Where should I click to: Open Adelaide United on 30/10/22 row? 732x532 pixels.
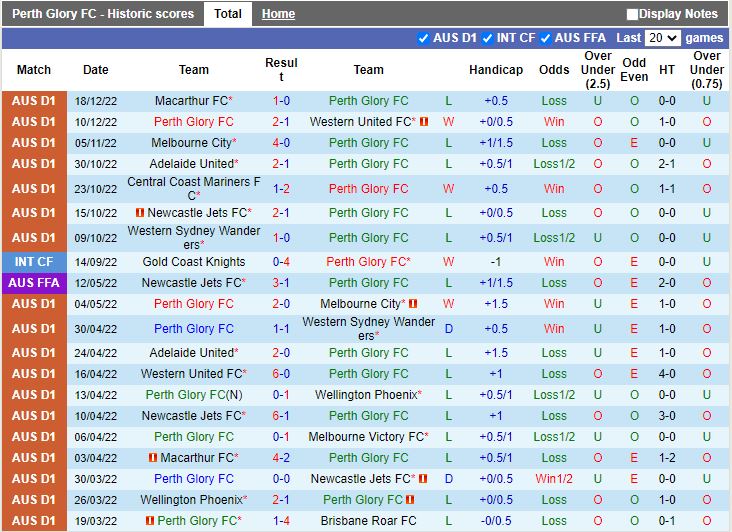pos(192,164)
